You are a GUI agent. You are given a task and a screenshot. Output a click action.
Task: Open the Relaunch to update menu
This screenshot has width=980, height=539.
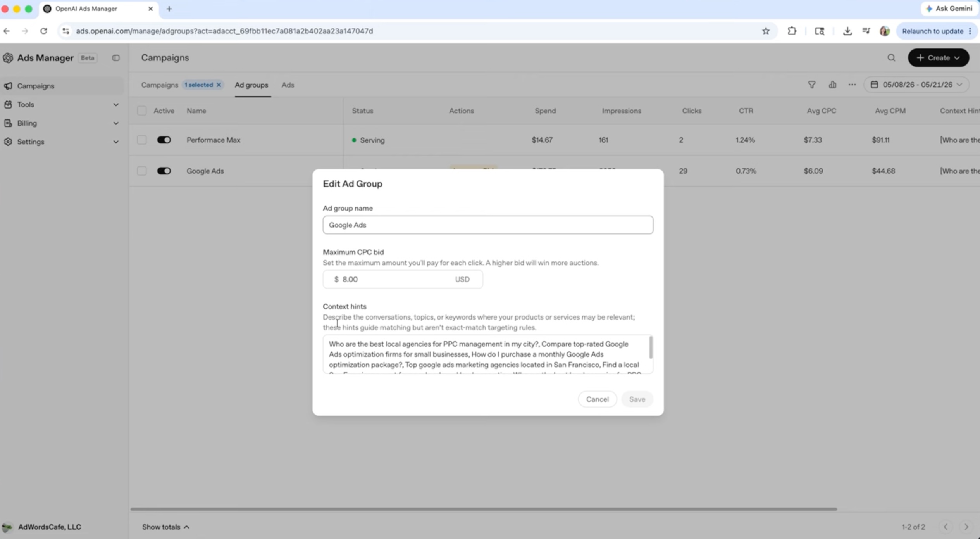(937, 31)
